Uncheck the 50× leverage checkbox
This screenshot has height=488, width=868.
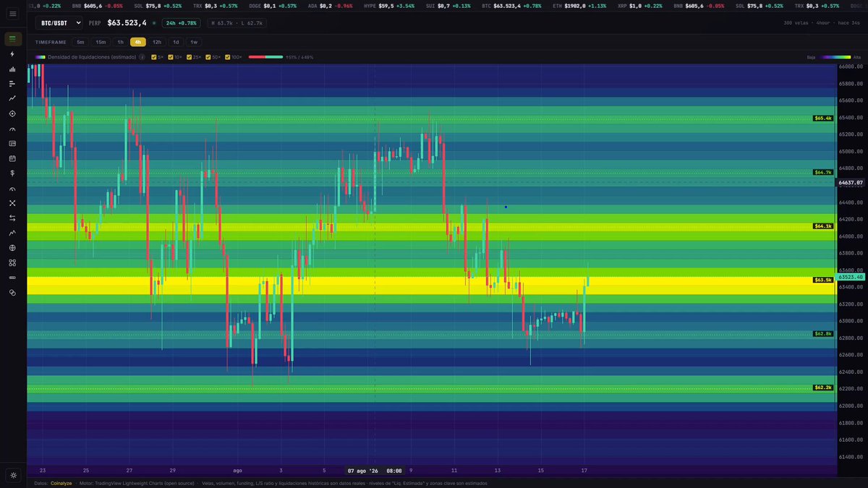point(208,56)
